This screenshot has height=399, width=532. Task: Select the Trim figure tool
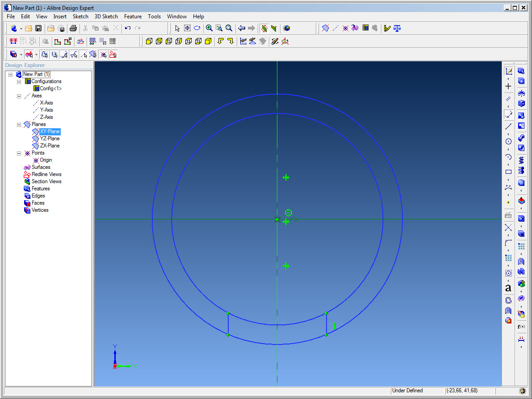click(508, 227)
